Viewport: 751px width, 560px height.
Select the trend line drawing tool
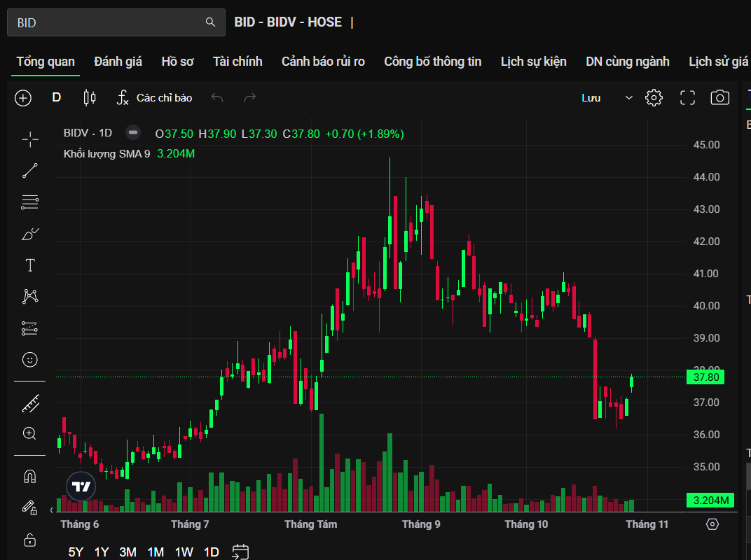[x=30, y=170]
